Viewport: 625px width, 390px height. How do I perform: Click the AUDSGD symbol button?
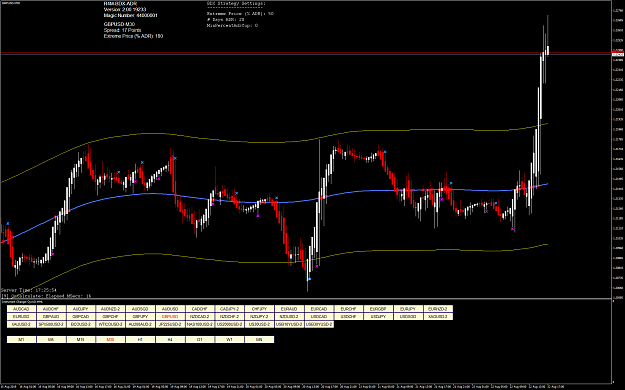tap(140, 309)
